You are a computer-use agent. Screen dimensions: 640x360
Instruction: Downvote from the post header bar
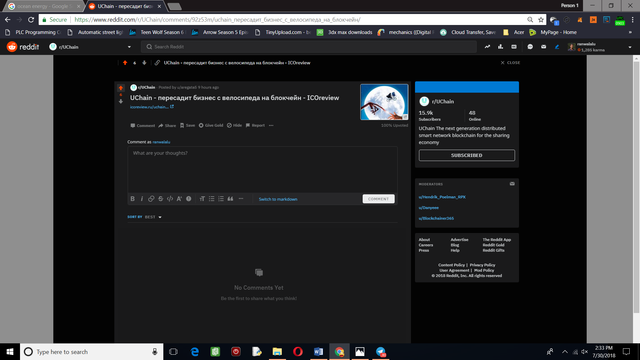pos(144,63)
